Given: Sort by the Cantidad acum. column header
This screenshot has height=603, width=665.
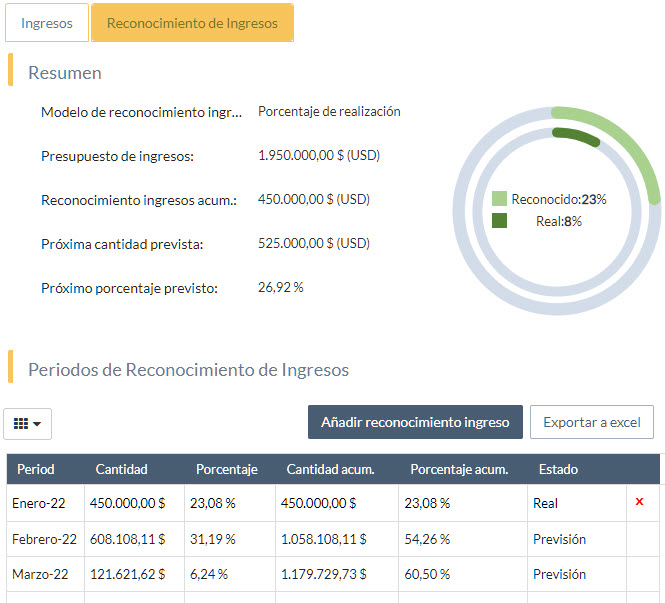Looking at the screenshot, I should pyautogui.click(x=330, y=469).
